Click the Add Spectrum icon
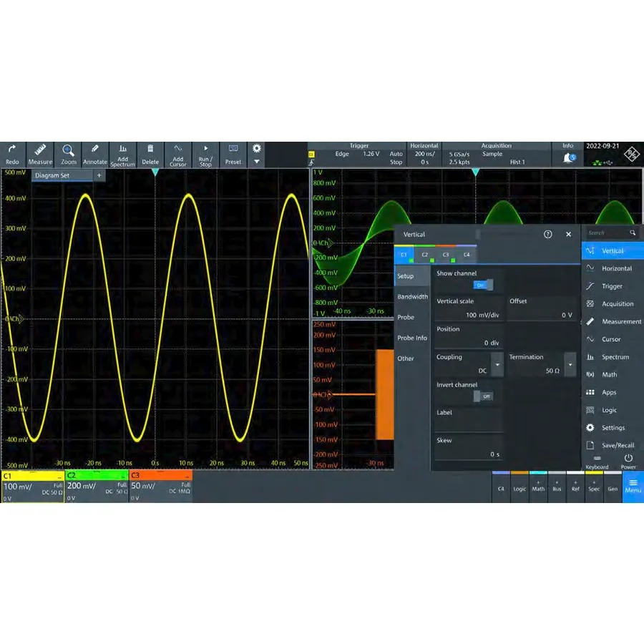The height and width of the screenshot is (644, 644). pyautogui.click(x=122, y=155)
